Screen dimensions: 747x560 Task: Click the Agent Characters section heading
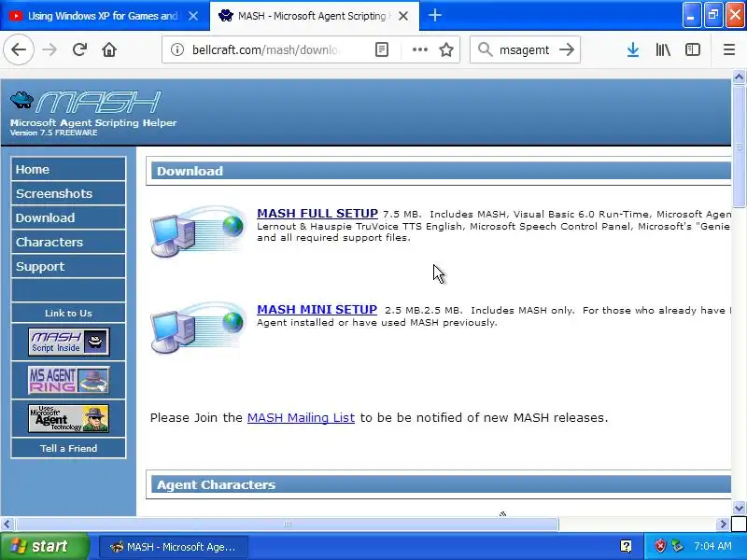[216, 484]
